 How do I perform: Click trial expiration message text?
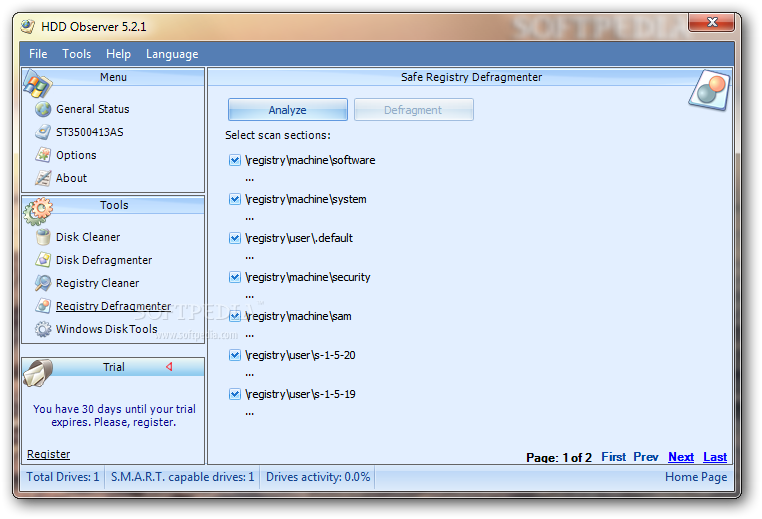[x=114, y=415]
